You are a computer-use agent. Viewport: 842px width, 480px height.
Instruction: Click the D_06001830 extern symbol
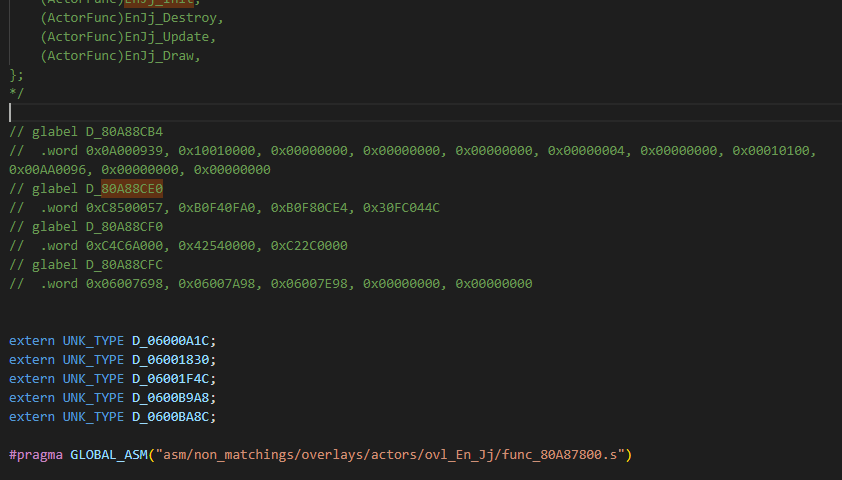pyautogui.click(x=173, y=360)
